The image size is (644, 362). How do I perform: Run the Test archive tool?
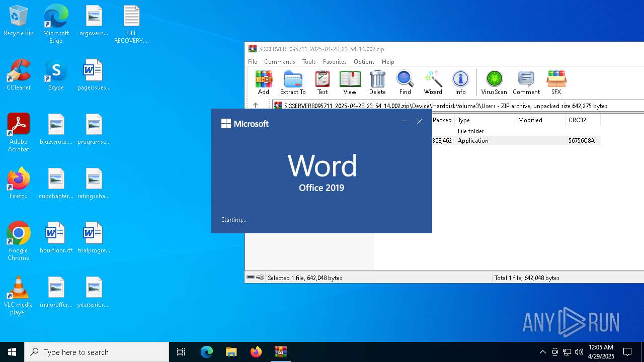coord(322,82)
